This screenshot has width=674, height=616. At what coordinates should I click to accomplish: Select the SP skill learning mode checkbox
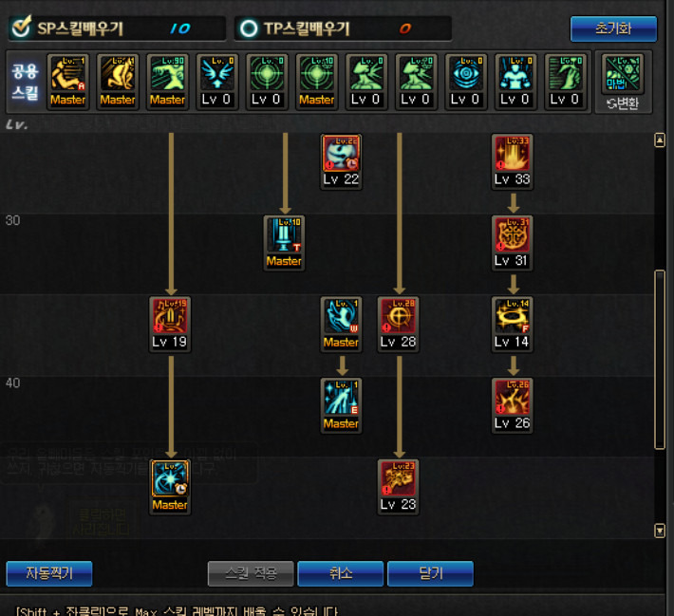21,28
